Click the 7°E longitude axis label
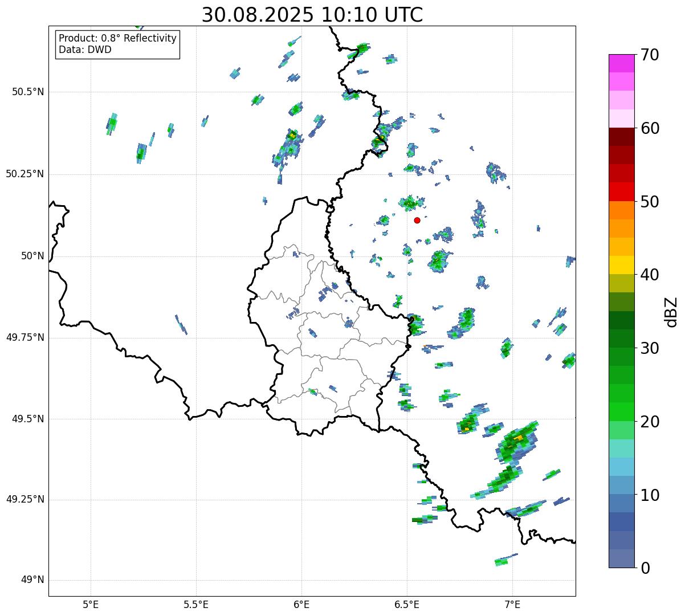 [x=512, y=604]
